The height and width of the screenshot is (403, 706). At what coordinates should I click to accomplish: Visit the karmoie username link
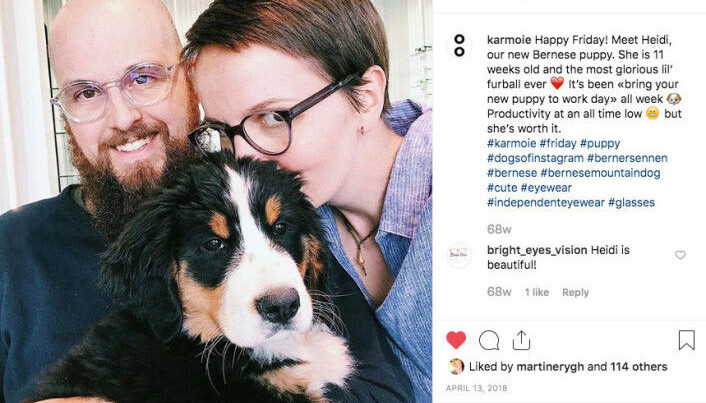tap(509, 40)
